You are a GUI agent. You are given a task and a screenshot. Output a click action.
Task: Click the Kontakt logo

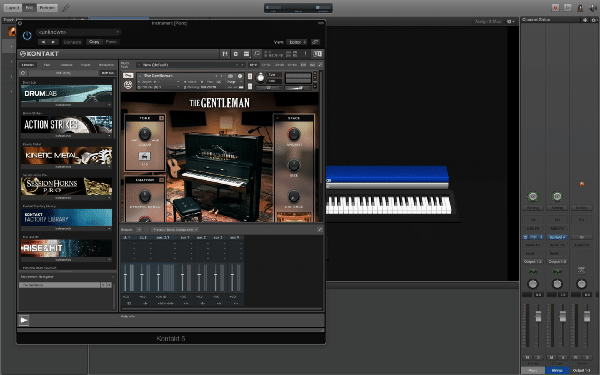[39, 54]
